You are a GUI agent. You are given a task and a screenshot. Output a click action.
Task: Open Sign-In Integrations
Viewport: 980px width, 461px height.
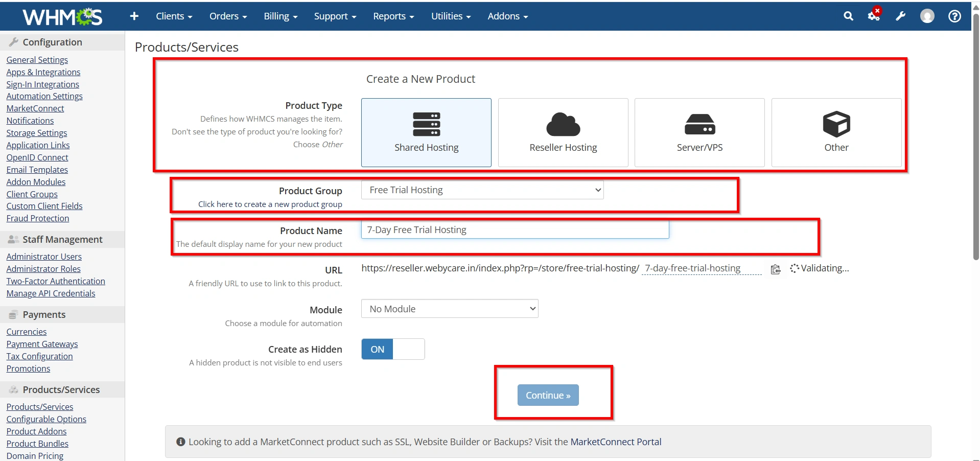click(42, 84)
